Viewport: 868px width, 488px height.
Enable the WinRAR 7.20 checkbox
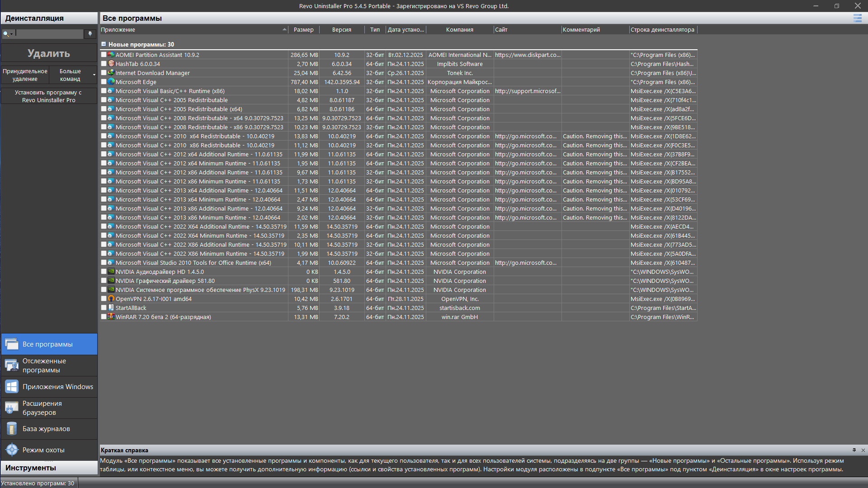point(104,317)
